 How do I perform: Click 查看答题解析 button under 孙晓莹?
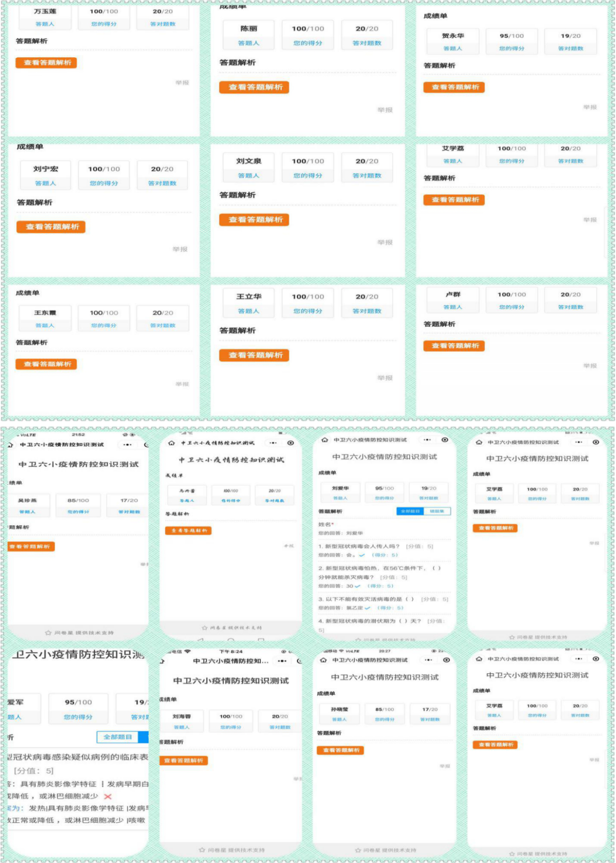point(340,750)
